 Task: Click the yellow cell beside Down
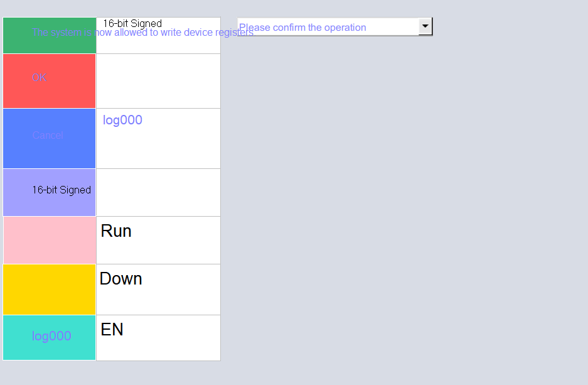click(50, 289)
